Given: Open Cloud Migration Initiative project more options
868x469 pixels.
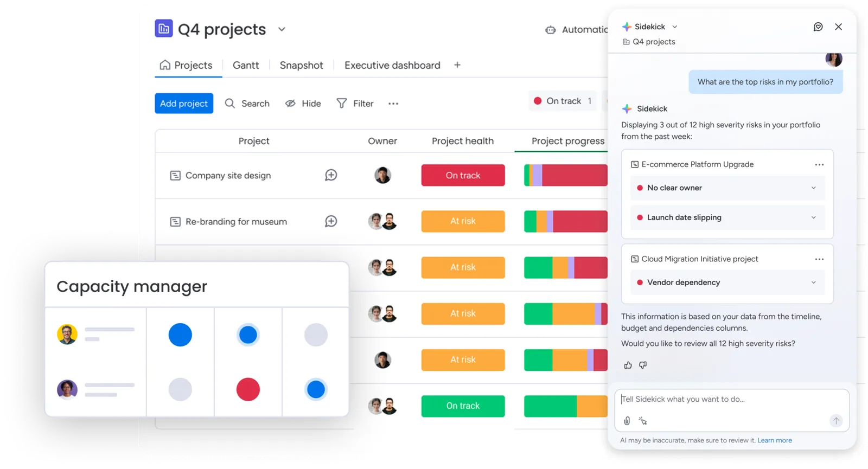Looking at the screenshot, I should 819,259.
